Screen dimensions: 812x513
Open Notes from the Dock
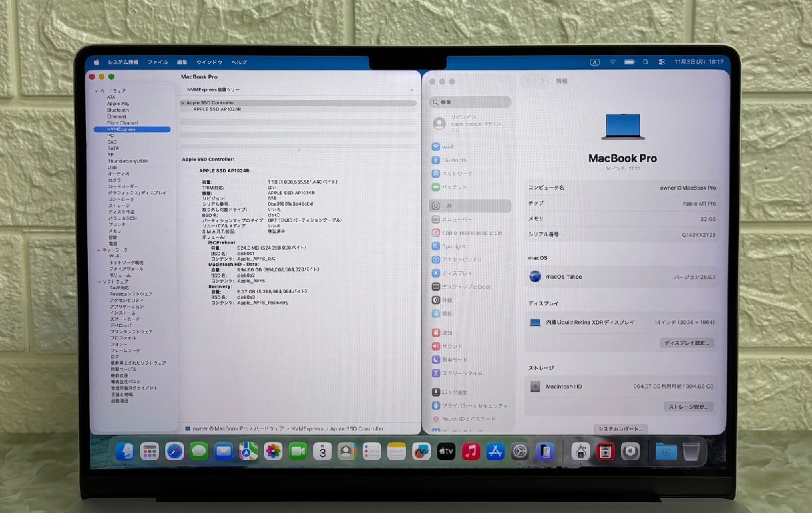pyautogui.click(x=397, y=451)
